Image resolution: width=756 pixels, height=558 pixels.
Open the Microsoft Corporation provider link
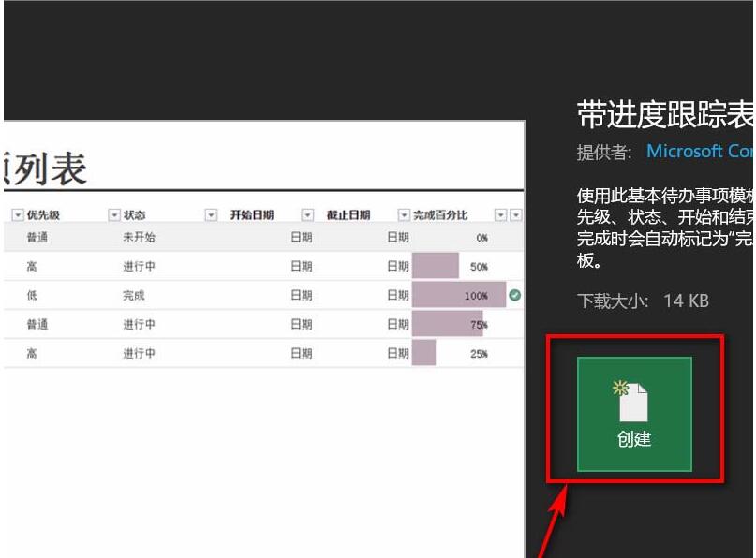(x=700, y=151)
